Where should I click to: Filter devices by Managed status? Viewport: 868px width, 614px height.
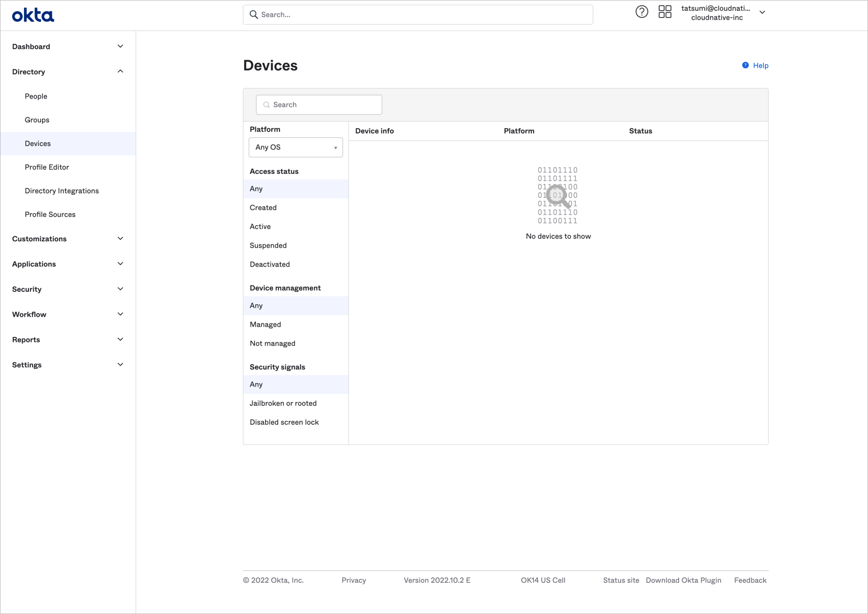pos(265,324)
